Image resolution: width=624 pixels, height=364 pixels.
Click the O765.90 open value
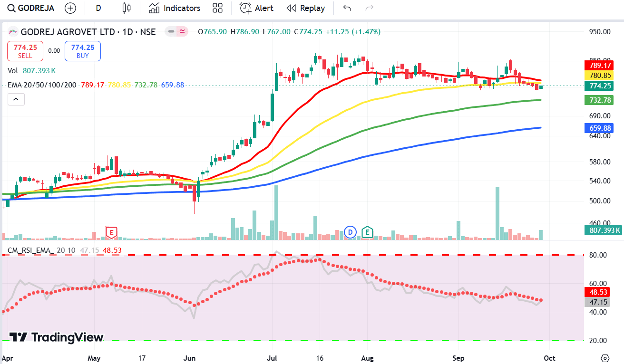click(212, 32)
